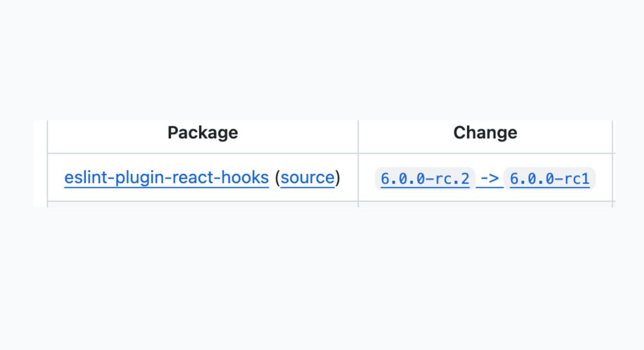Click the 'rc.2' suffix of old version
Screen dimensions: 644x350
click(x=453, y=178)
